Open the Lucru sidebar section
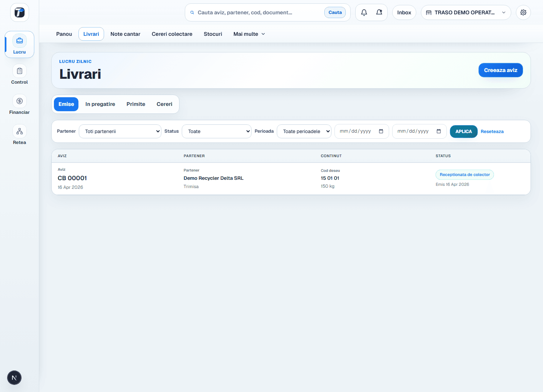The width and height of the screenshot is (543, 392). click(20, 44)
